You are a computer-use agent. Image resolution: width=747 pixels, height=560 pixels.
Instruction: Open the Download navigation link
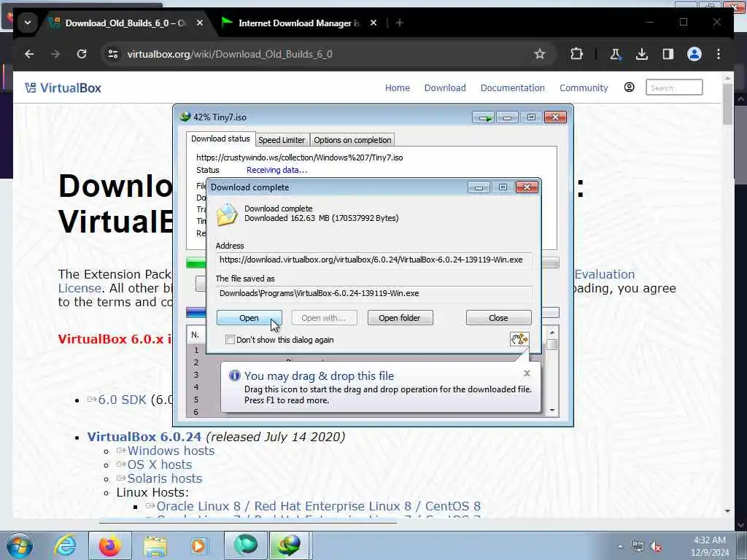[445, 88]
